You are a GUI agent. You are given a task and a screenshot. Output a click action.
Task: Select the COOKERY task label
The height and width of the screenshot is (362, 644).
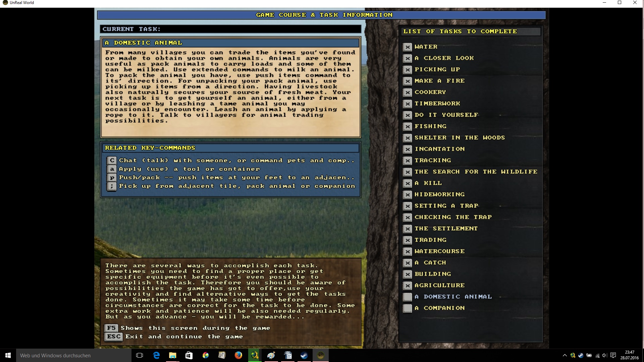click(x=430, y=92)
